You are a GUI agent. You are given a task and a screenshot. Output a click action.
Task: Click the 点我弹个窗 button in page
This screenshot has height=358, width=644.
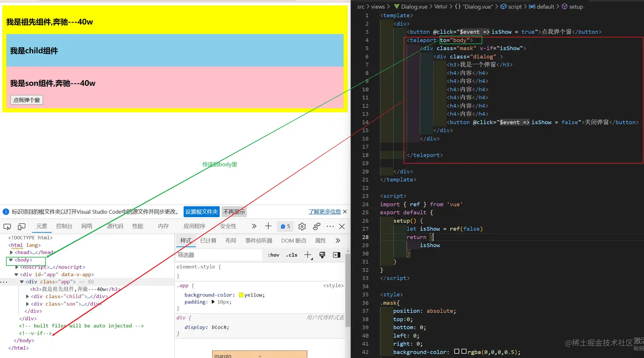(26, 100)
